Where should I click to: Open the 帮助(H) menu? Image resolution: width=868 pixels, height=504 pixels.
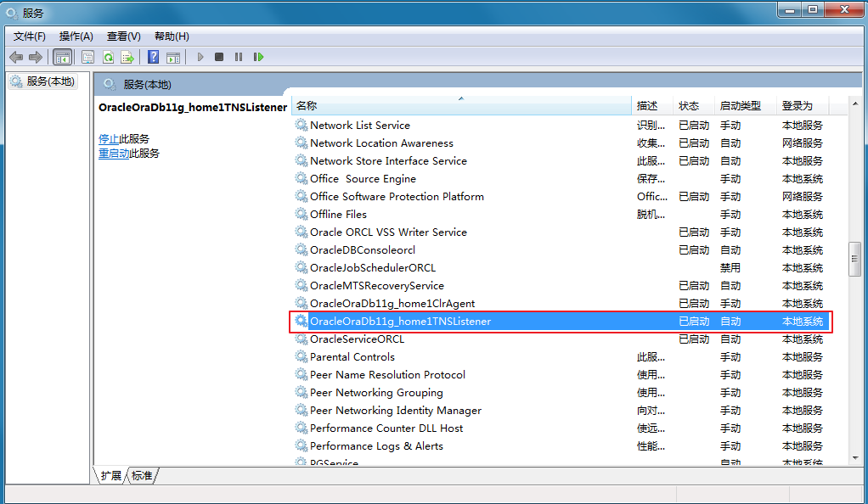tap(172, 36)
